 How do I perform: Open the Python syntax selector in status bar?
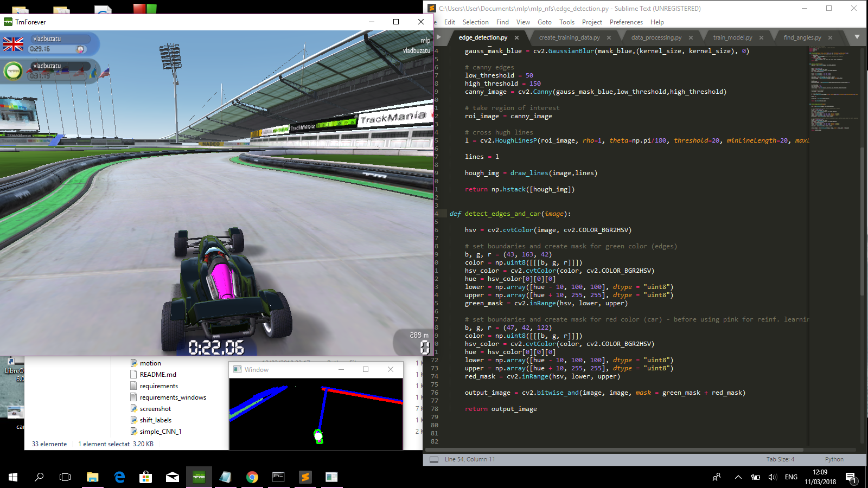[x=834, y=459]
